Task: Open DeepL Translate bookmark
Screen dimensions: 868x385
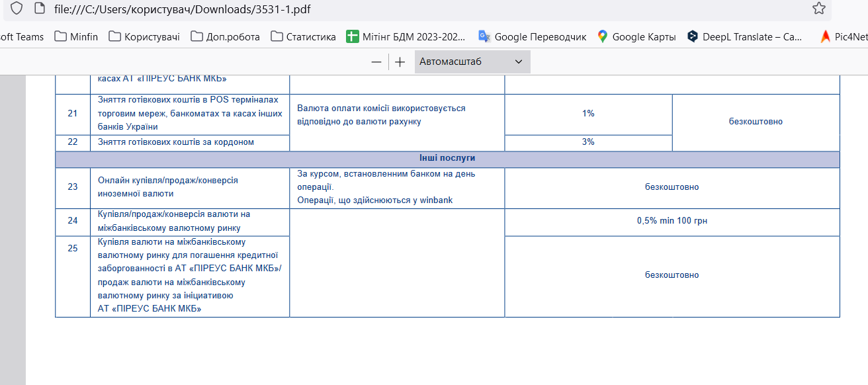Action: click(x=744, y=36)
